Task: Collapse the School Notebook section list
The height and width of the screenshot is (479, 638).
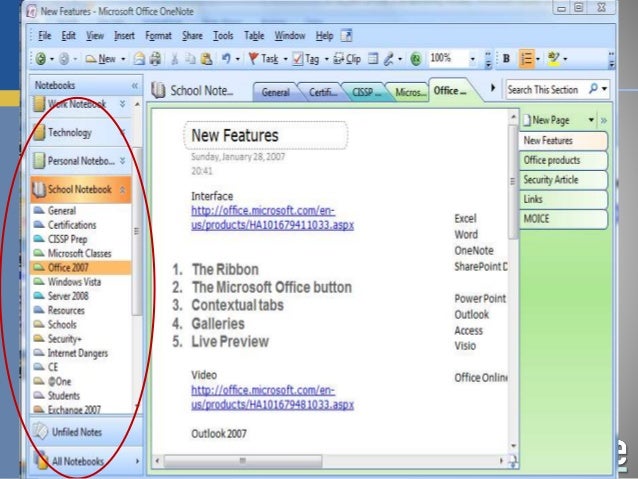Action: pyautogui.click(x=122, y=190)
